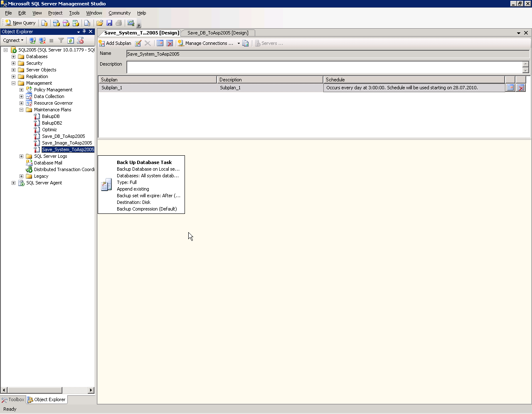Click the Servers... toolbar button
The width and height of the screenshot is (532, 414).
click(269, 43)
